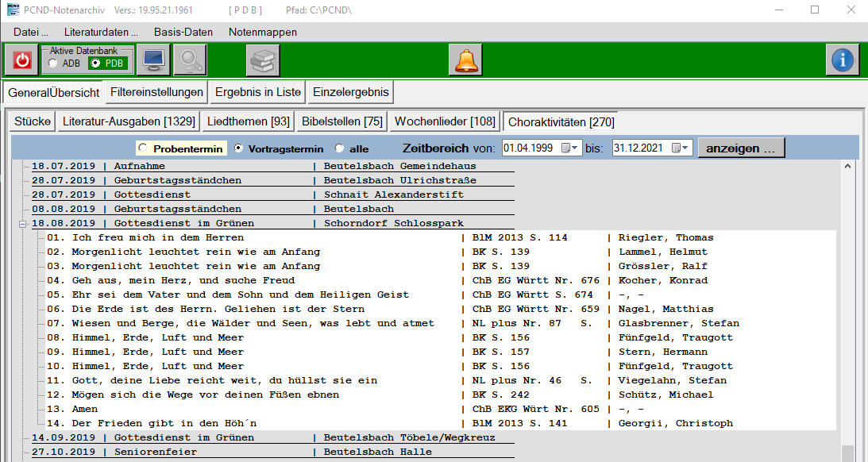The width and height of the screenshot is (868, 462).
Task: Open the 'von' date calendar dropdown
Action: [x=571, y=148]
